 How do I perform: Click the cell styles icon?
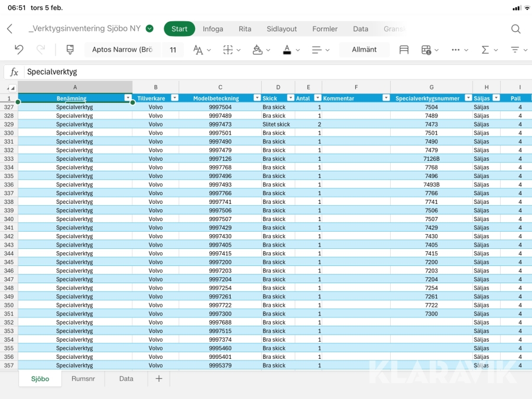click(404, 50)
